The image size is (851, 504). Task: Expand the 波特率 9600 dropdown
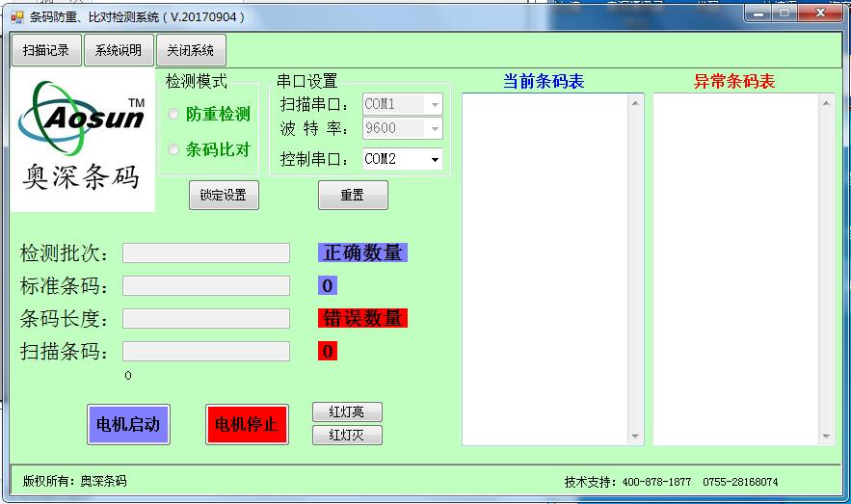tap(402, 128)
